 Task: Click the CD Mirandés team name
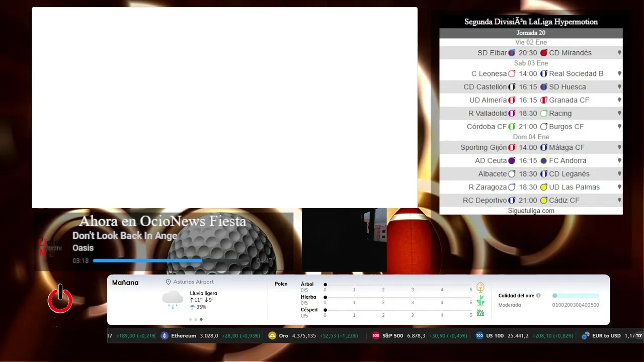point(570,53)
